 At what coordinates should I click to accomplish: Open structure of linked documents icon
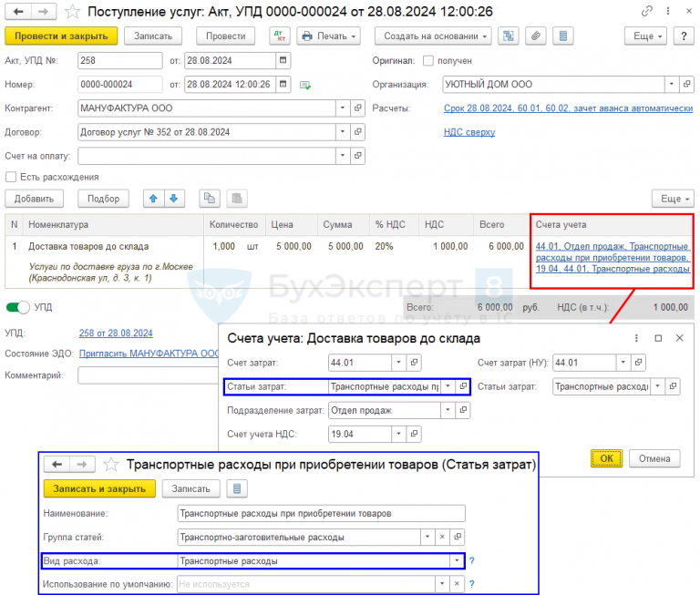point(508,36)
